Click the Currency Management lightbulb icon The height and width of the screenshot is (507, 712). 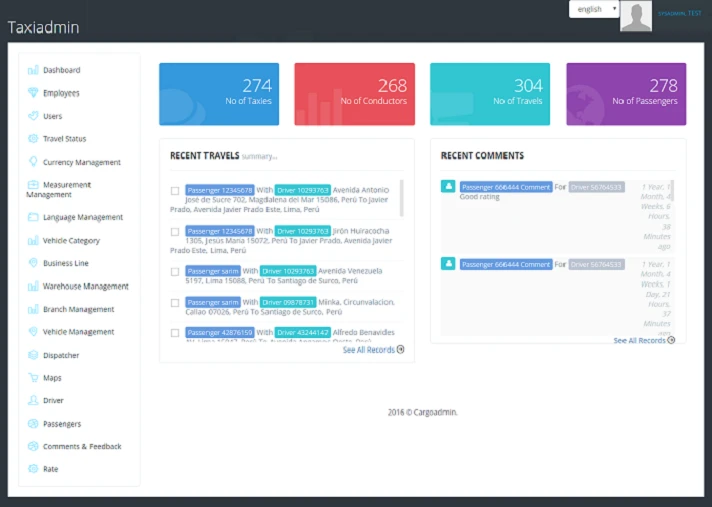(x=33, y=162)
